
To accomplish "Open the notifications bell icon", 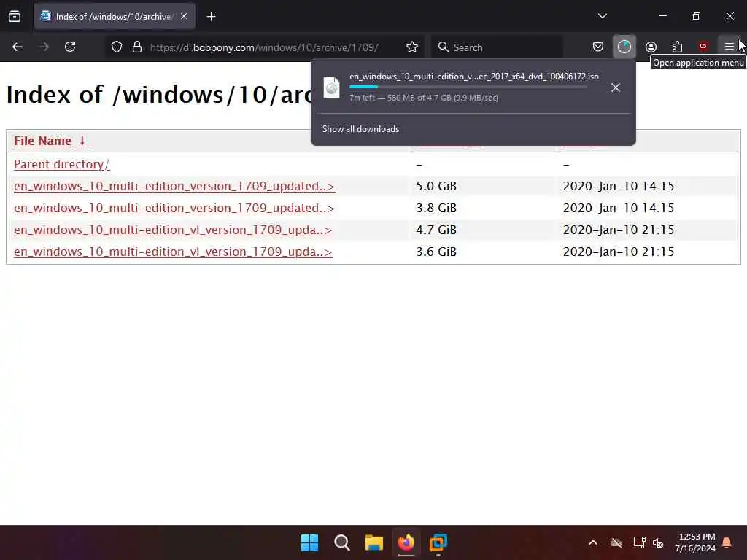I will click(x=727, y=542).
